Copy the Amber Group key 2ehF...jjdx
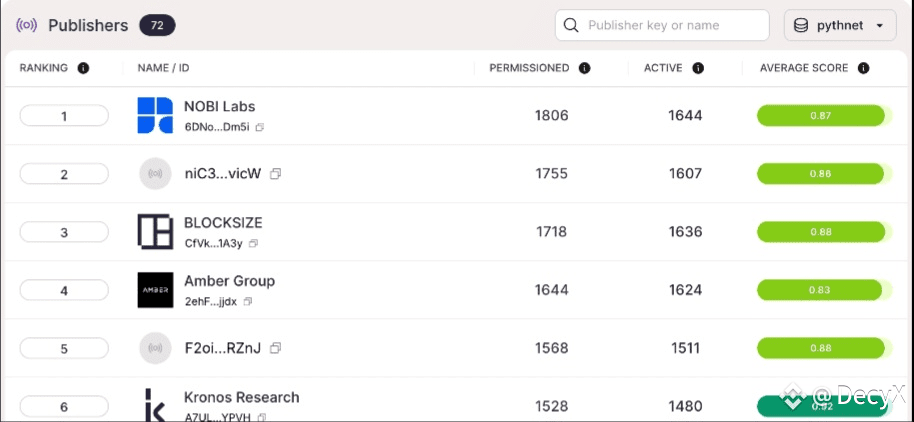The width and height of the screenshot is (914, 422). click(x=248, y=301)
